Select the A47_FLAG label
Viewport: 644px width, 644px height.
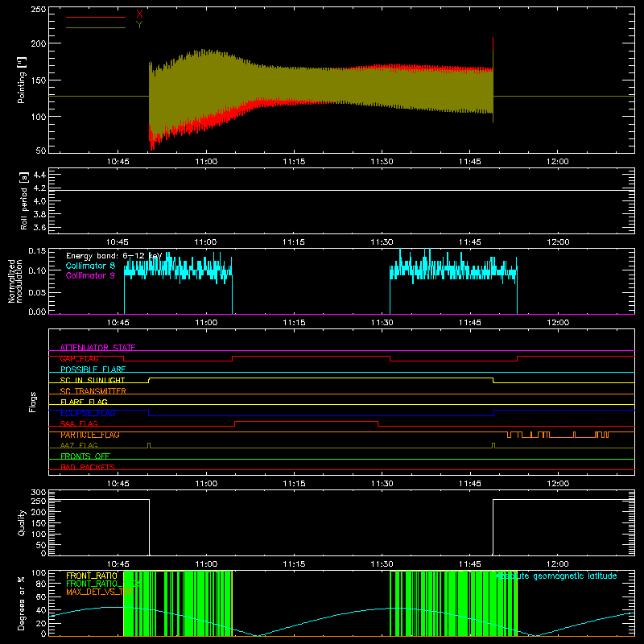(x=79, y=445)
